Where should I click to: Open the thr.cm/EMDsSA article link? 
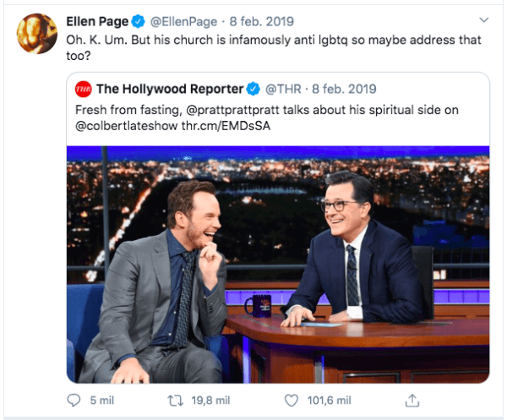click(226, 126)
